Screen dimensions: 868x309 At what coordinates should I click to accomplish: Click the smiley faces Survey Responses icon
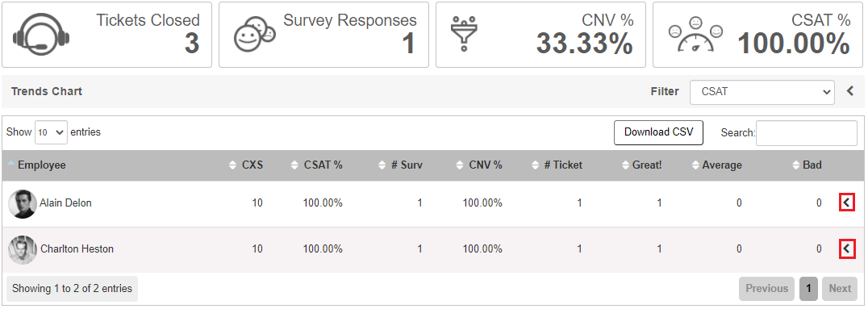[254, 35]
